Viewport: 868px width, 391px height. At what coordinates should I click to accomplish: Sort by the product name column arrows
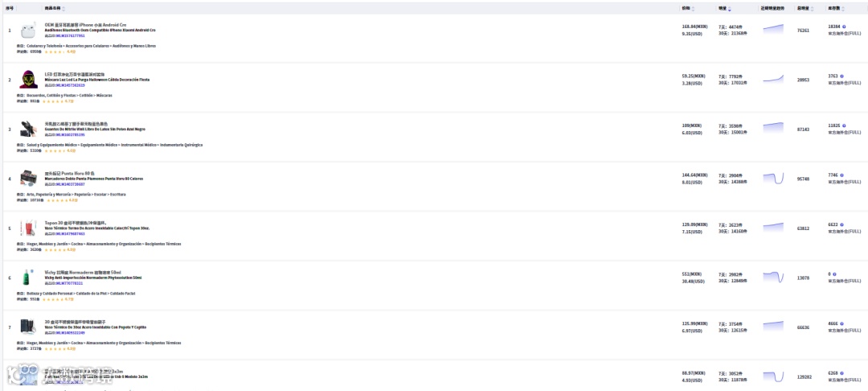(x=63, y=9)
